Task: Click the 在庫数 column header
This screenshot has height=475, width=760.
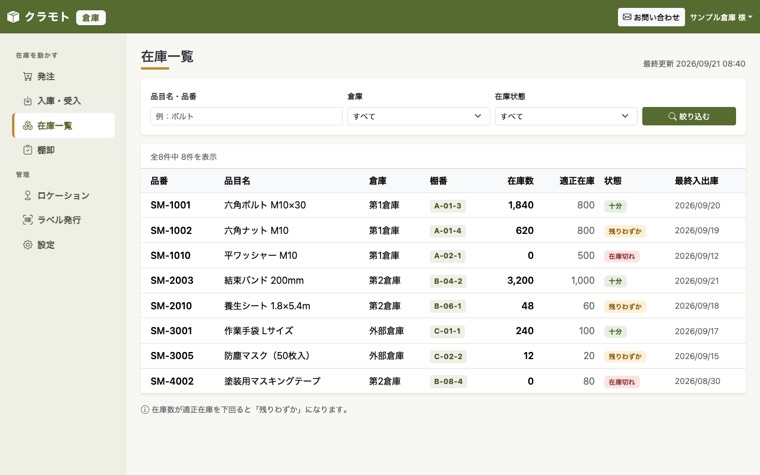Action: click(x=520, y=181)
